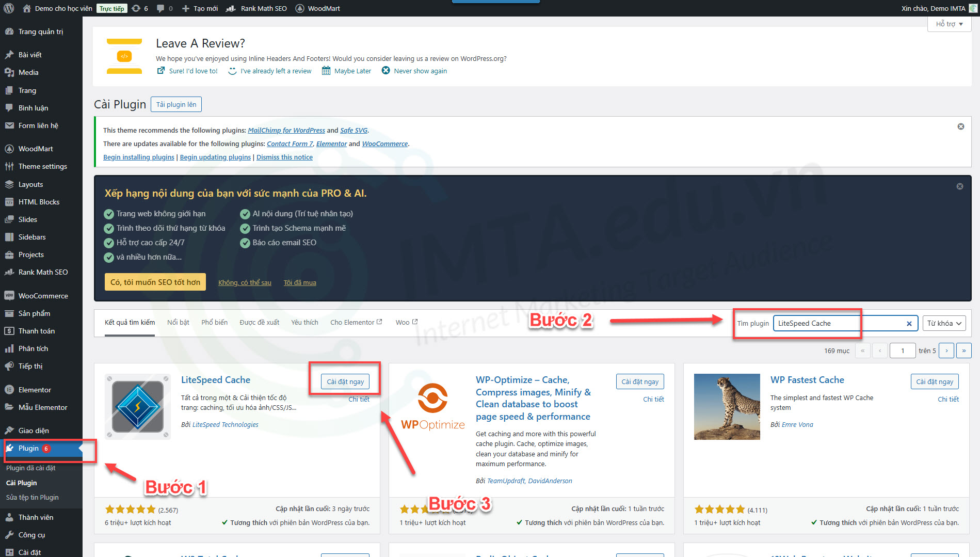This screenshot has width=980, height=557.
Task: Switch to Nổi bật tab
Action: [178, 322]
